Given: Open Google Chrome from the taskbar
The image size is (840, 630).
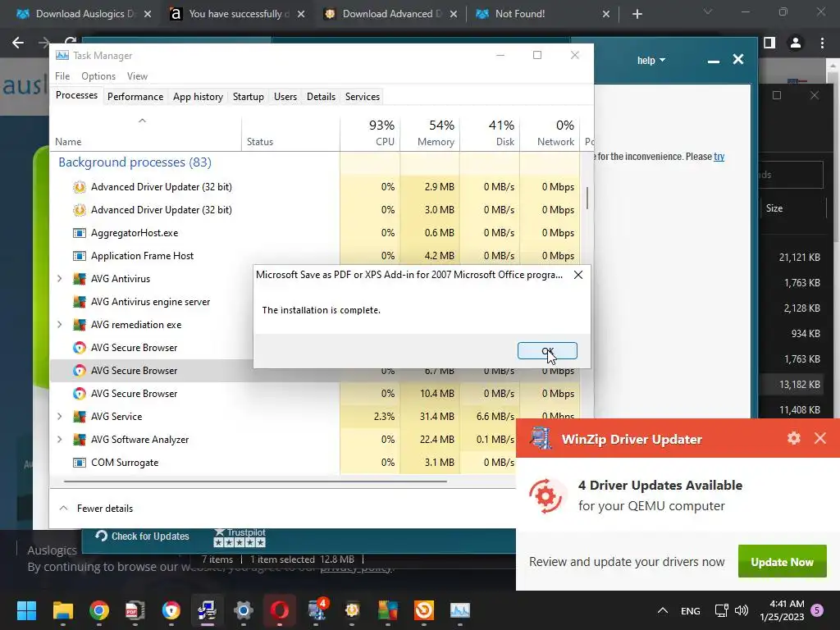Looking at the screenshot, I should click(99, 610).
